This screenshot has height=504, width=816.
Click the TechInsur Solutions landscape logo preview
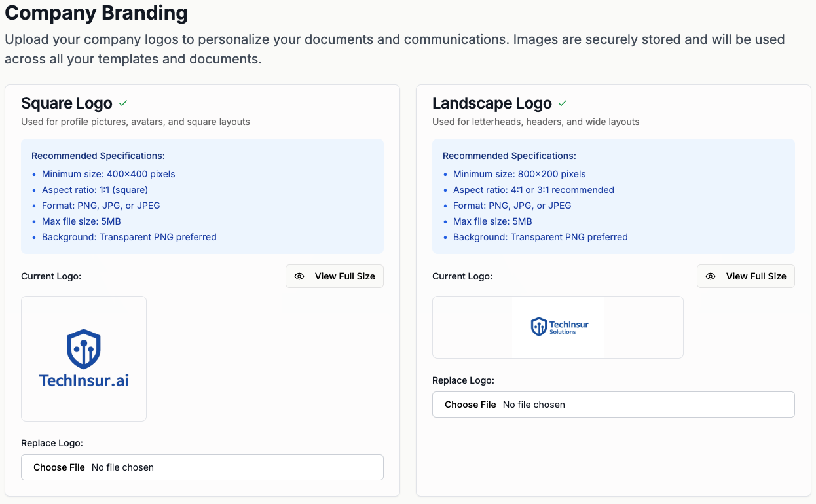558,327
